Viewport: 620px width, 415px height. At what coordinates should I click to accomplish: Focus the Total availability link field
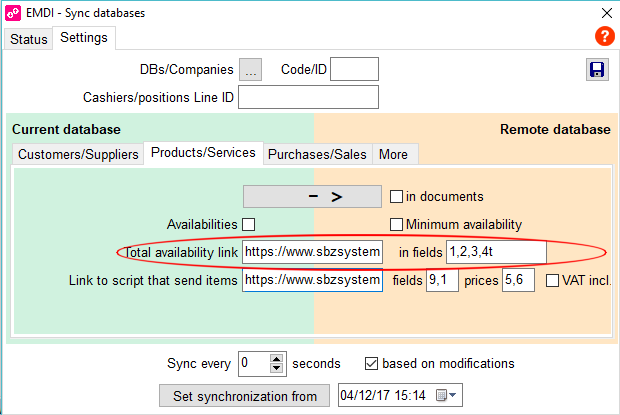[312, 252]
